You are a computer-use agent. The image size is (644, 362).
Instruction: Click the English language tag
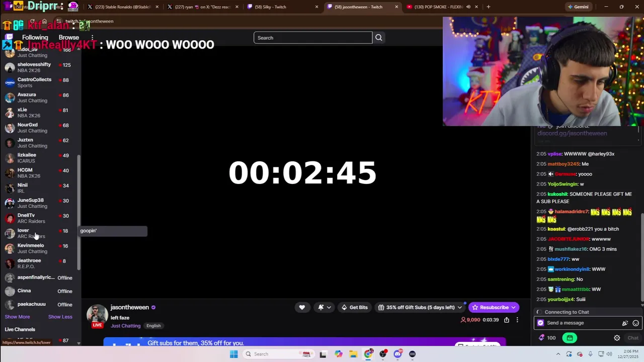point(153,326)
